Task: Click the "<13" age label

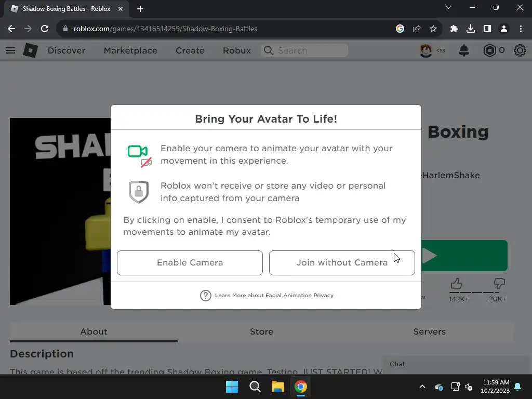Action: click(441, 50)
